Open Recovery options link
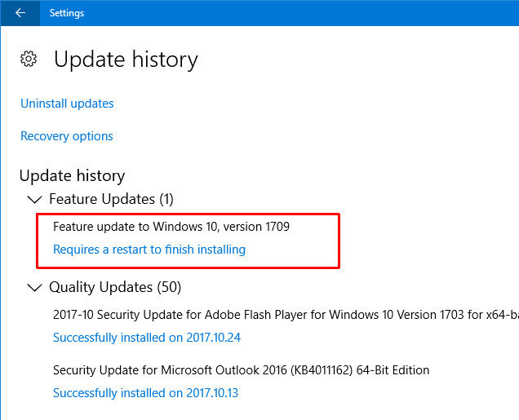The width and height of the screenshot is (519, 420). [67, 136]
